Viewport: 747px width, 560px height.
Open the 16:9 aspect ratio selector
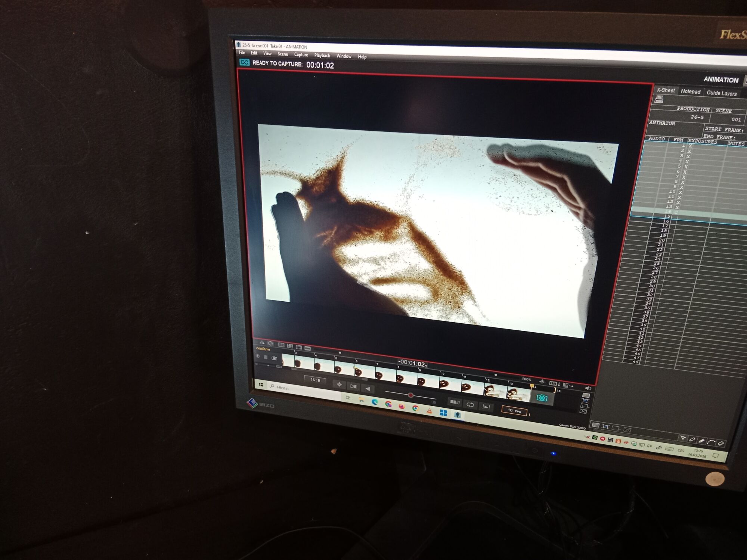(x=315, y=380)
